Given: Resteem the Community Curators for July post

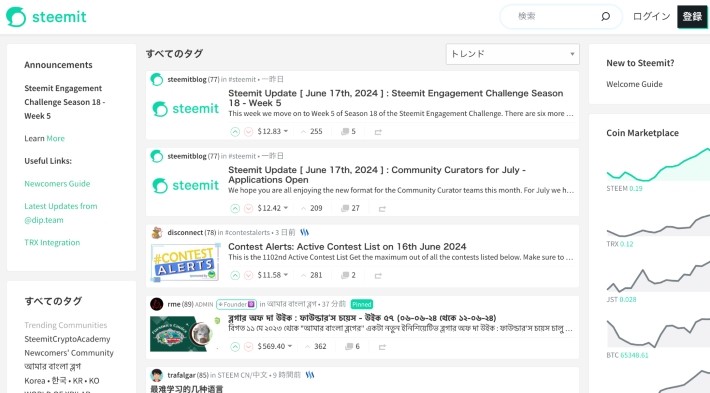Looking at the screenshot, I should [x=382, y=209].
